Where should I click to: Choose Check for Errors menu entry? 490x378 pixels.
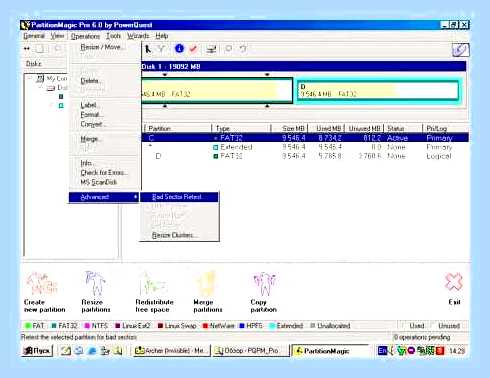tap(104, 173)
